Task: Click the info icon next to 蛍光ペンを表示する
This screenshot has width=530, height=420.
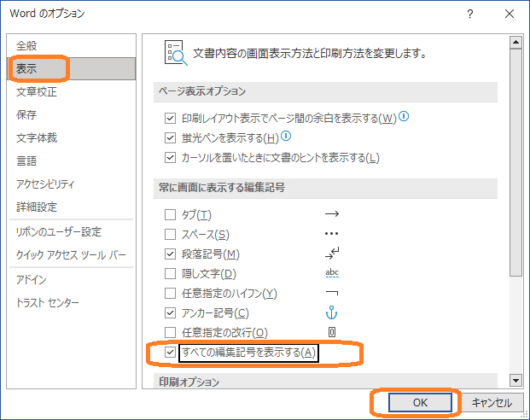Action: coord(286,136)
